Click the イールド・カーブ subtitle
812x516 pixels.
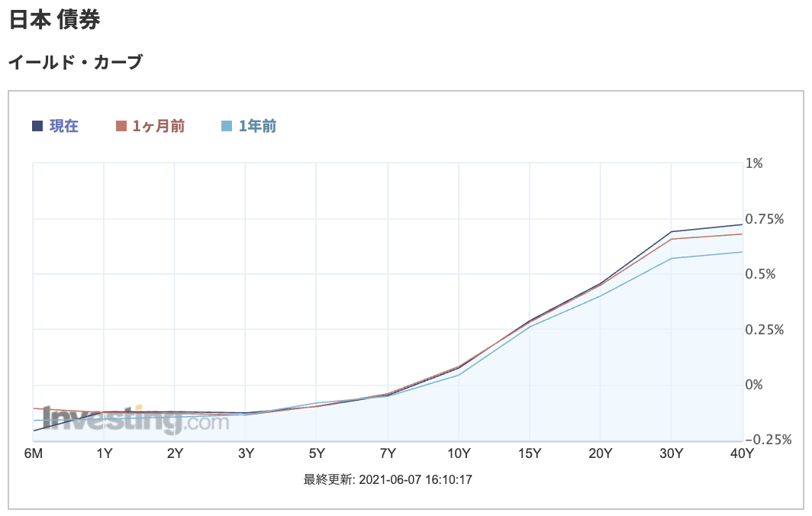click(x=76, y=62)
